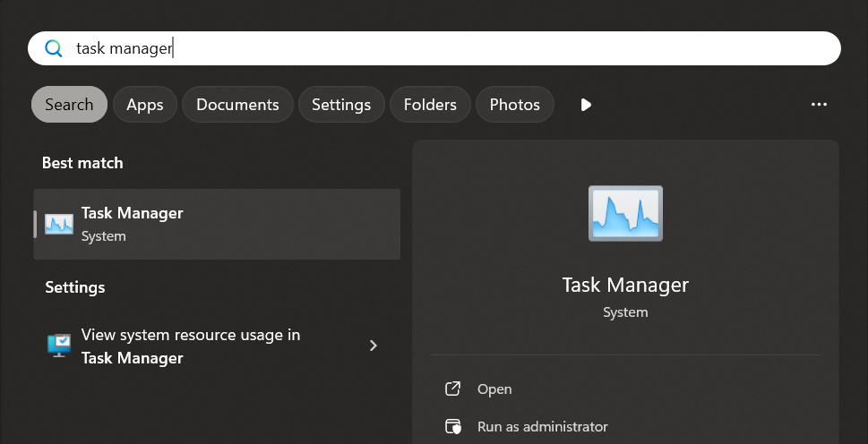
Task: Switch to the Photos filter
Action: point(514,105)
